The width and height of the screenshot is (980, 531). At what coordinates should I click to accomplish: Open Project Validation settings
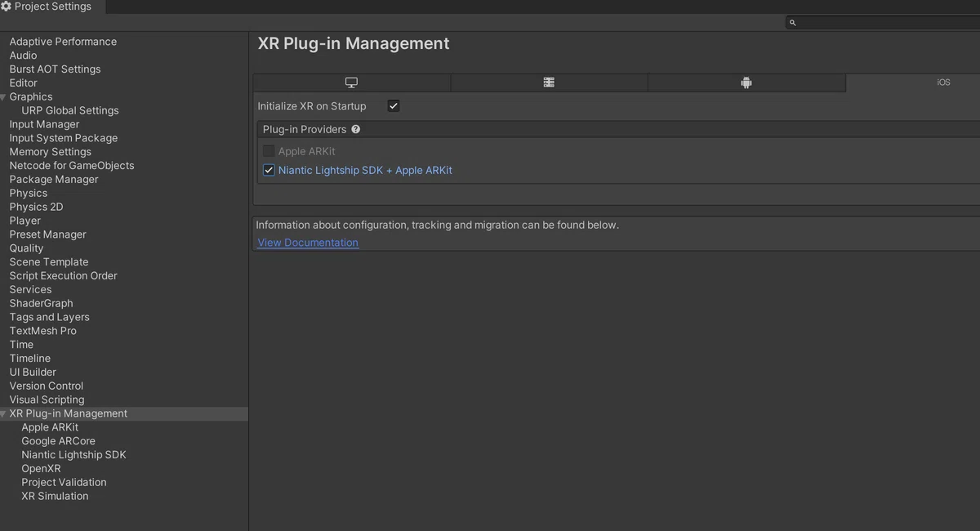tap(64, 483)
